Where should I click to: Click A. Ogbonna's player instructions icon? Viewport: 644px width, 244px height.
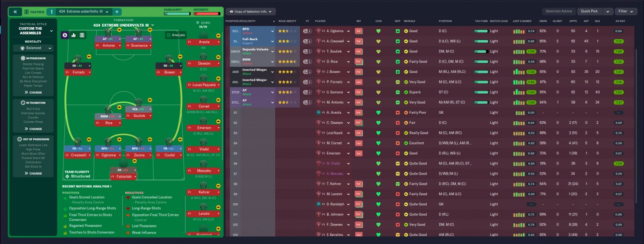307,31
